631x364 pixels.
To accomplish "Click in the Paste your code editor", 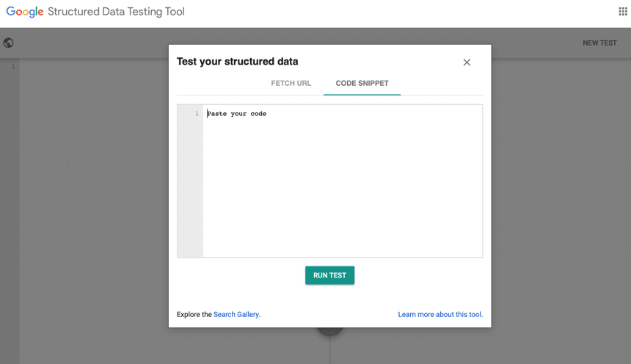I will click(343, 181).
